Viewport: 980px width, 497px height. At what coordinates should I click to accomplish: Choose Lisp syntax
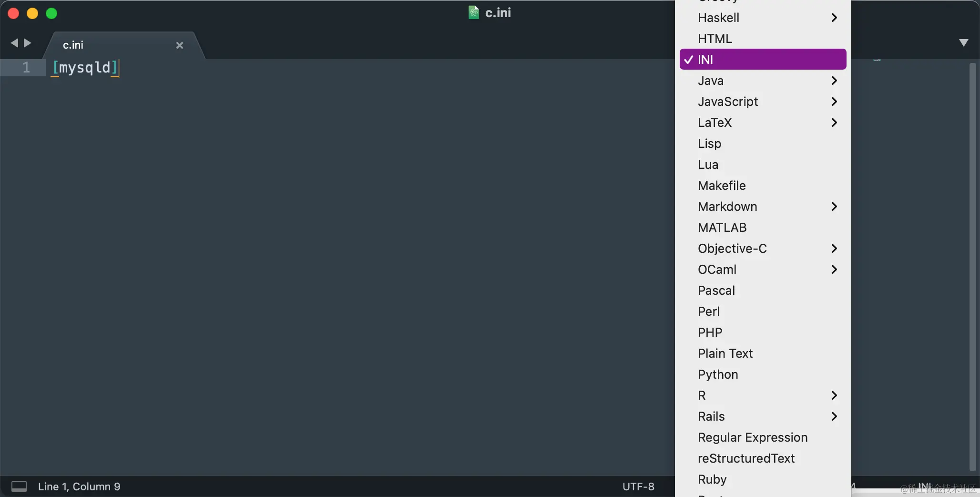click(x=763, y=144)
